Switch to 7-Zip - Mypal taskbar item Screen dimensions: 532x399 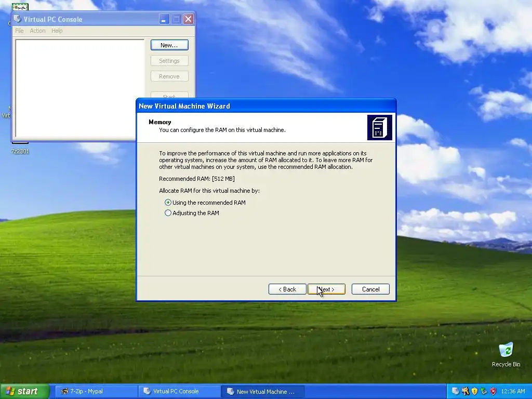pos(96,391)
